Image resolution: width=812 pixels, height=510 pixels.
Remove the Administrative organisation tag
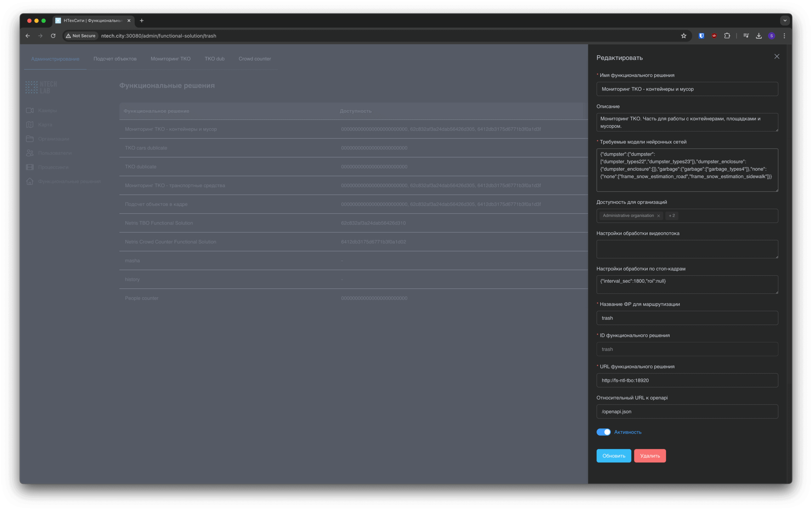pos(659,216)
